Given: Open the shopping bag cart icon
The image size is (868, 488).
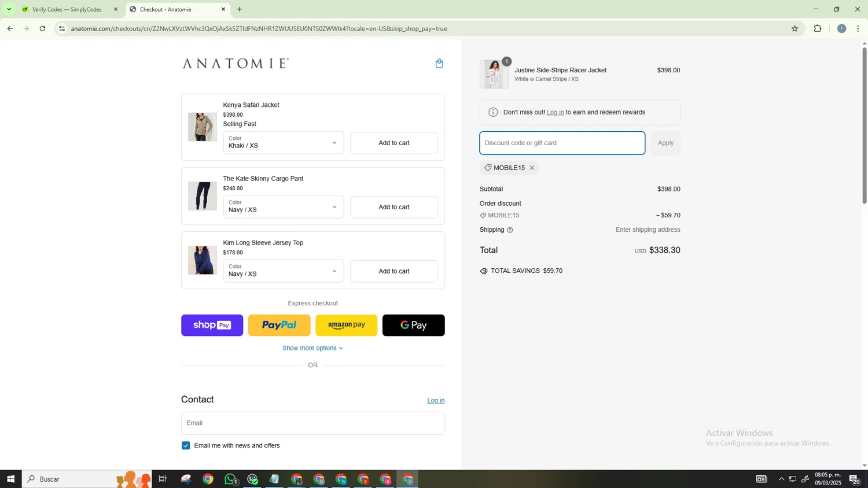Looking at the screenshot, I should pos(439,64).
